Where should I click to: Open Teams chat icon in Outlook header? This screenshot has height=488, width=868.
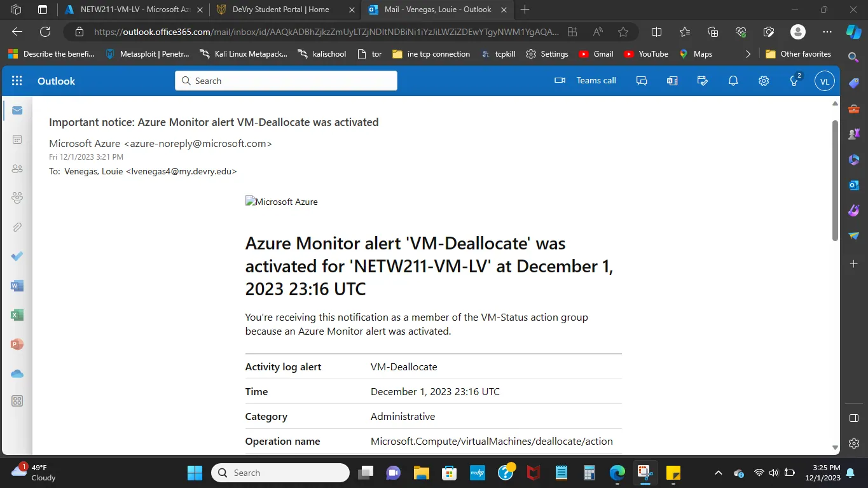642,81
